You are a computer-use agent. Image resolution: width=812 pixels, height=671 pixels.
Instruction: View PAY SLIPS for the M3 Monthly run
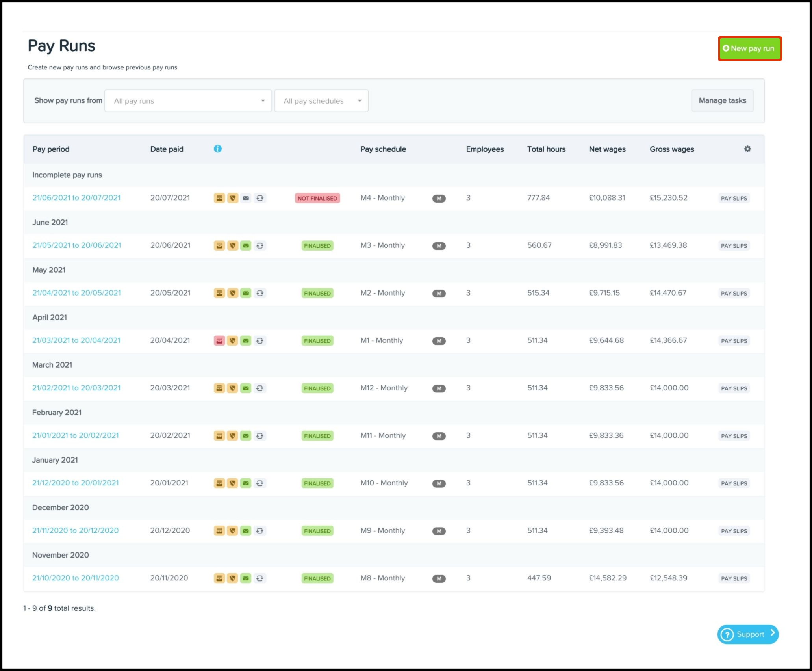click(x=734, y=246)
